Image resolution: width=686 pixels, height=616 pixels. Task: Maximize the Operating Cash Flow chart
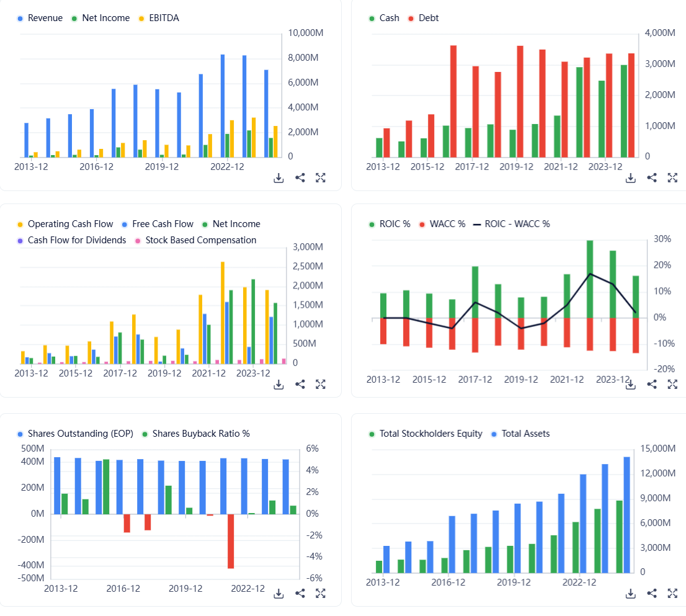click(321, 384)
